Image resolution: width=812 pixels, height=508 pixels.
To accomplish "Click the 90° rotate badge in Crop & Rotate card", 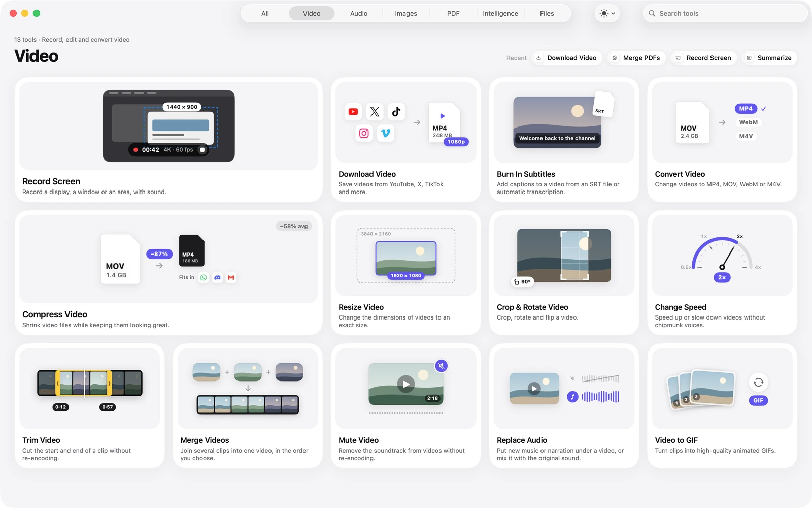I will 522,281.
